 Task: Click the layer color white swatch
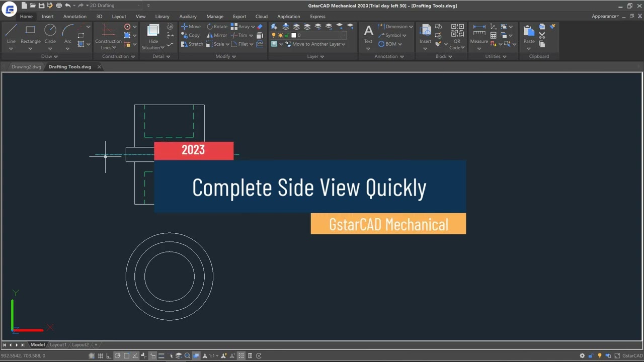pyautogui.click(x=294, y=35)
